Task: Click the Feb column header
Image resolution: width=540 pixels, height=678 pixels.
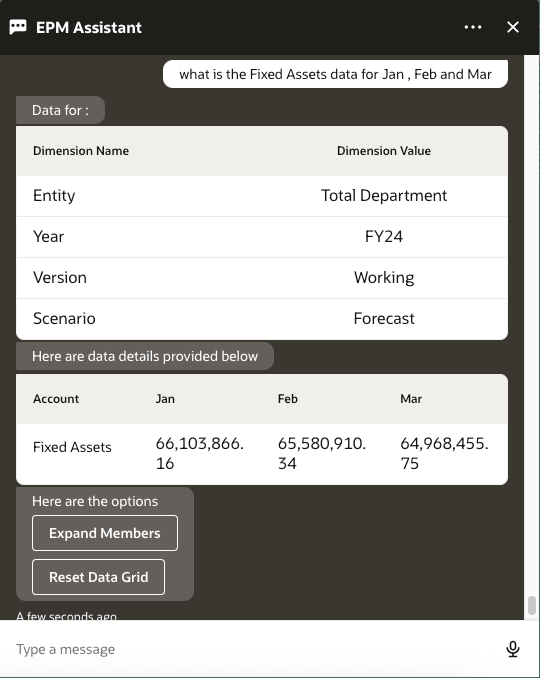Action: 288,399
